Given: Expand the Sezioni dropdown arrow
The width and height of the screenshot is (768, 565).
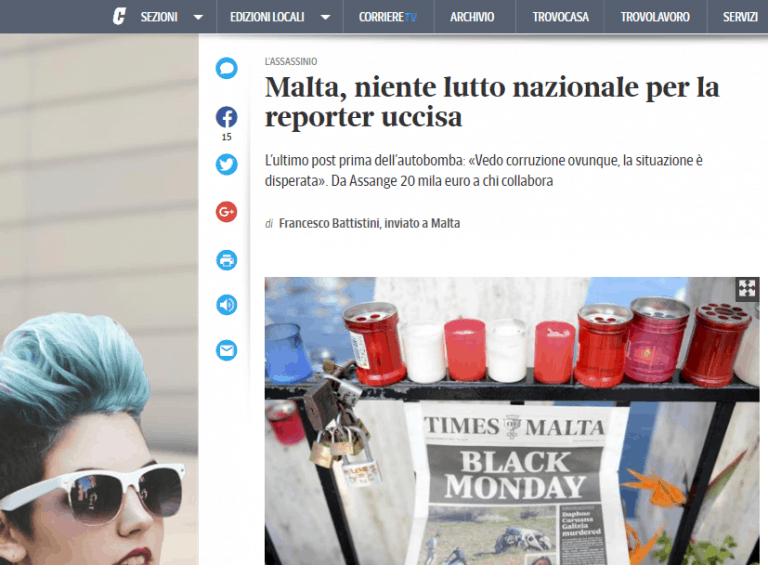Looking at the screenshot, I should click(198, 17).
